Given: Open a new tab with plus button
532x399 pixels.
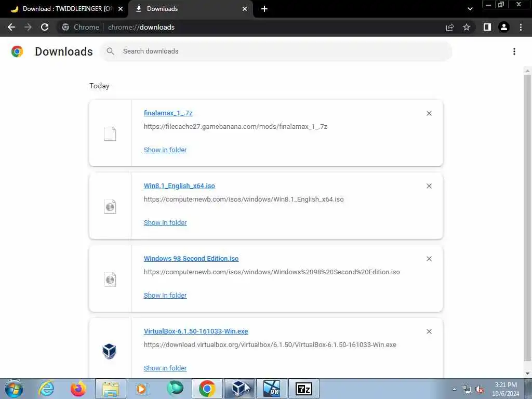Looking at the screenshot, I should click(264, 9).
